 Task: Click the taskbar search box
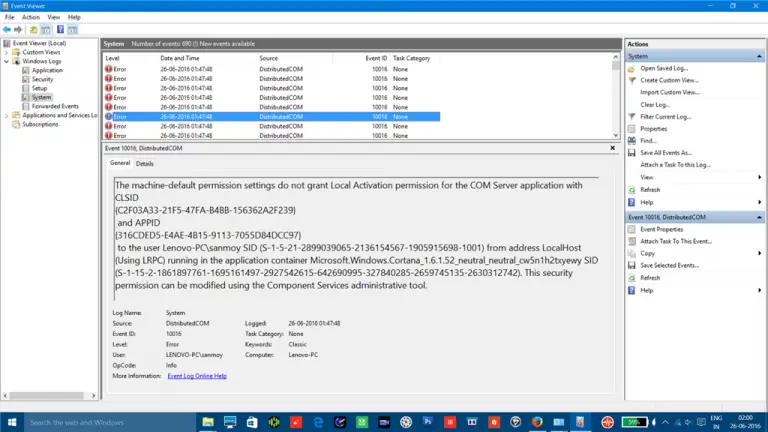point(110,422)
